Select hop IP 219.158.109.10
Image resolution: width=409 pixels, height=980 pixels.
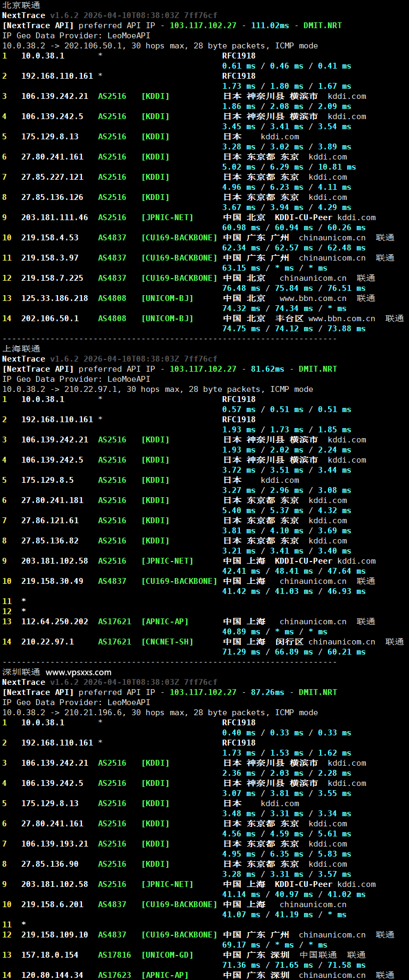pyautogui.click(x=54, y=935)
